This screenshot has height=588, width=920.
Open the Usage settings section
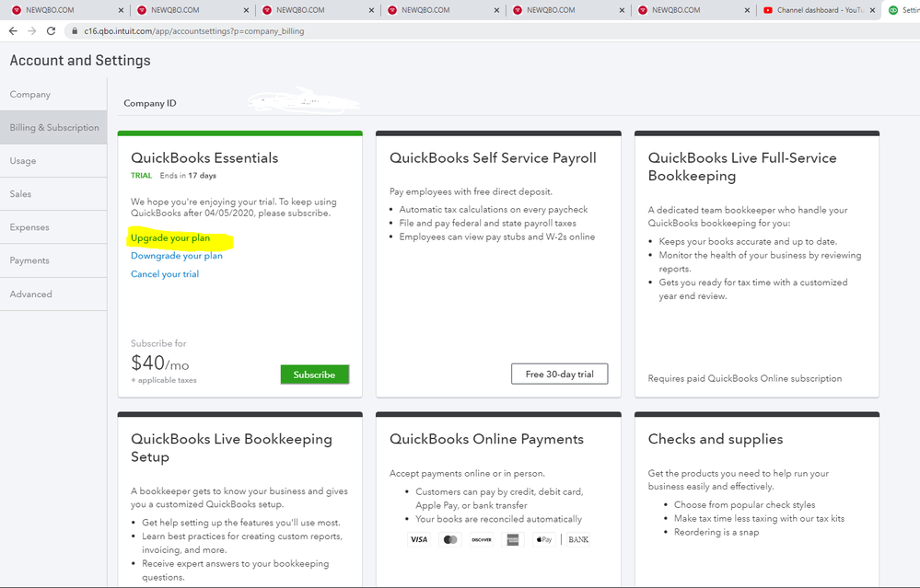pos(53,161)
